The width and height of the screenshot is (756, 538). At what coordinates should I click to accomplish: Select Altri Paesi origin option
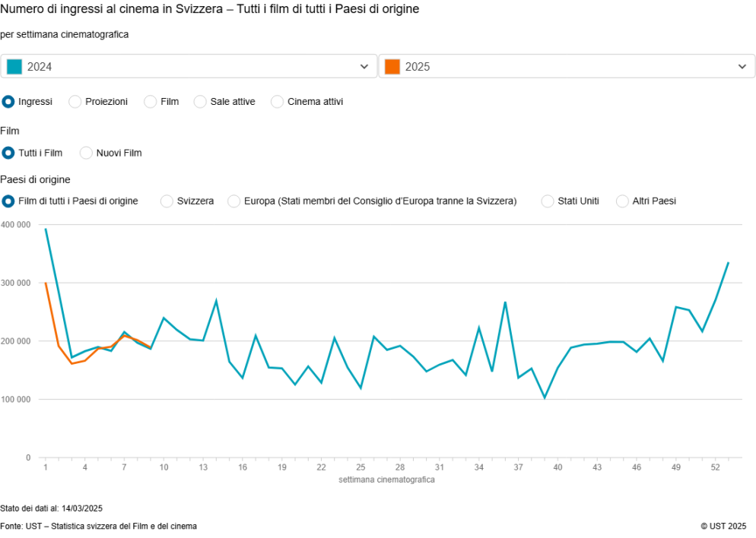tap(623, 201)
